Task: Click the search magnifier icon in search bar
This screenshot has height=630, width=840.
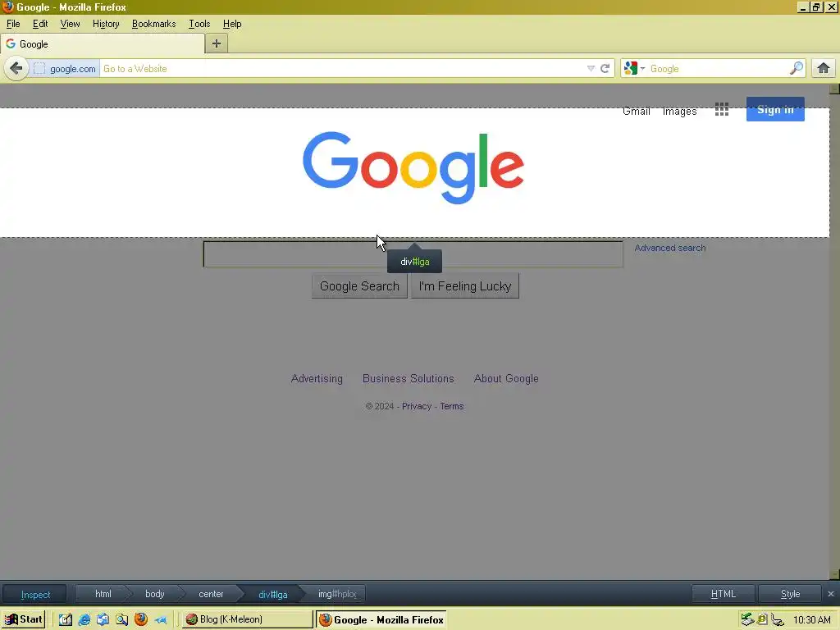Action: pyautogui.click(x=796, y=68)
